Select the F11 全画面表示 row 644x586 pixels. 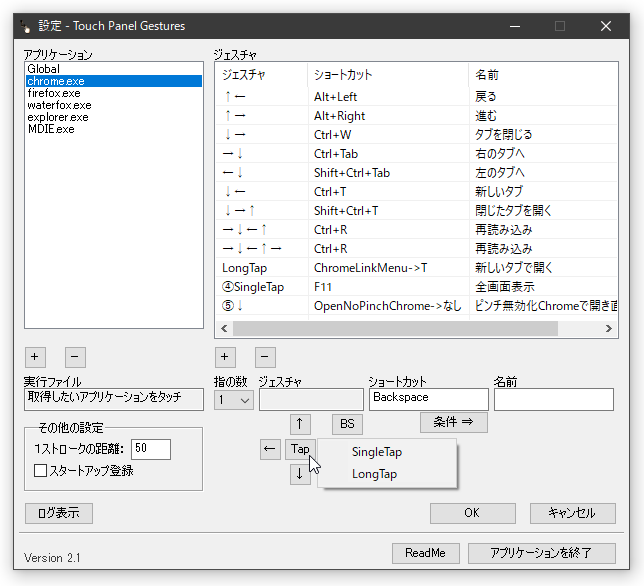click(416, 287)
